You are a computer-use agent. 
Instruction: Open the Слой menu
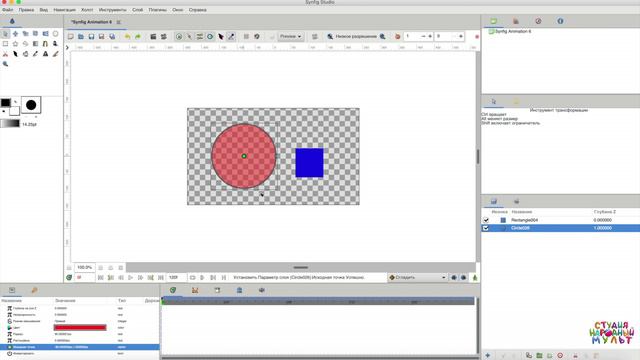138,9
